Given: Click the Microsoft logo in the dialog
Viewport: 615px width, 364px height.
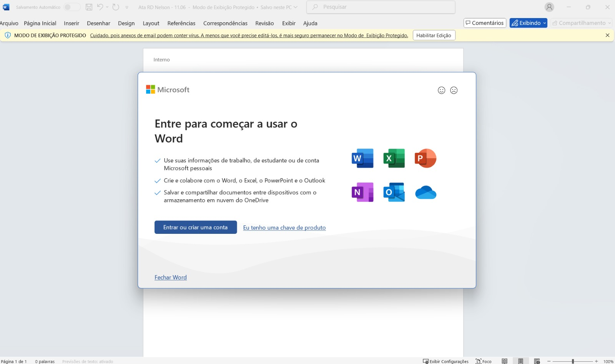Looking at the screenshot, I should pyautogui.click(x=168, y=89).
